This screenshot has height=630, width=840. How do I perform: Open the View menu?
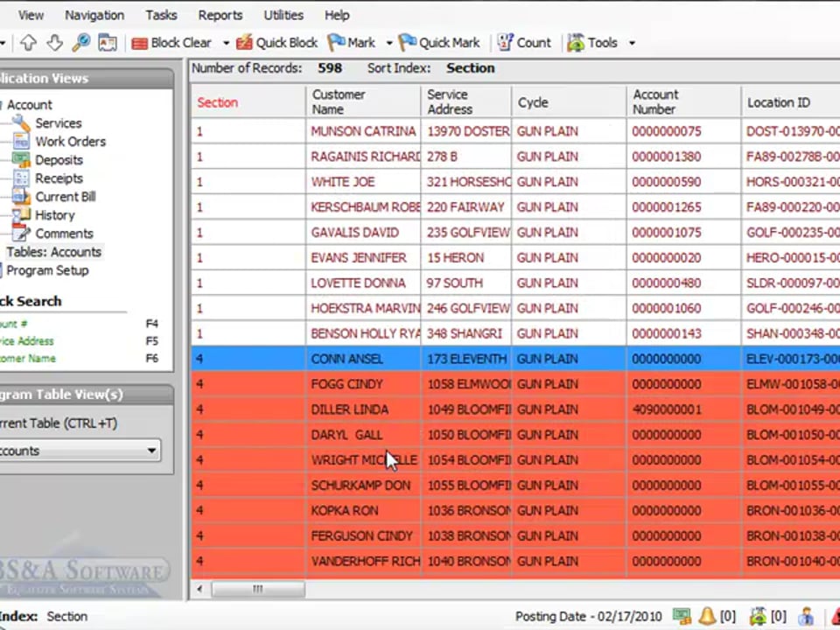(x=31, y=15)
